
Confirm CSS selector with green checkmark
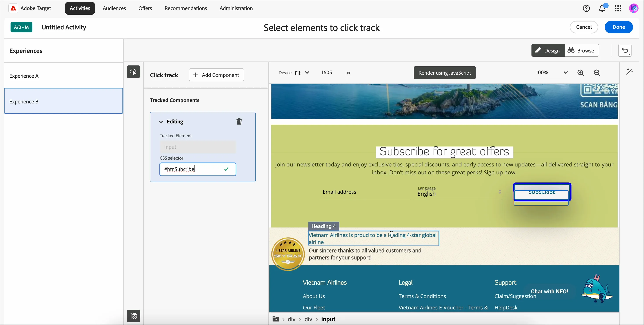(227, 169)
